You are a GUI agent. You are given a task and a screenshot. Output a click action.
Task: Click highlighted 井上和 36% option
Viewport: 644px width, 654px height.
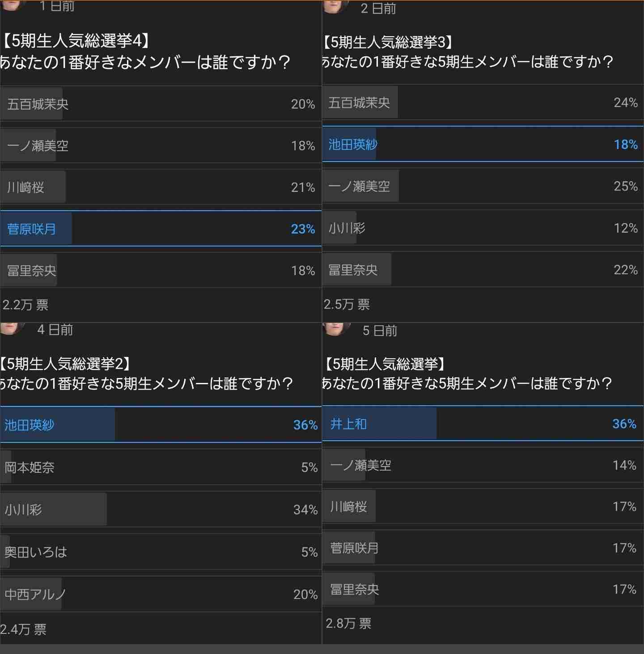[x=483, y=423]
